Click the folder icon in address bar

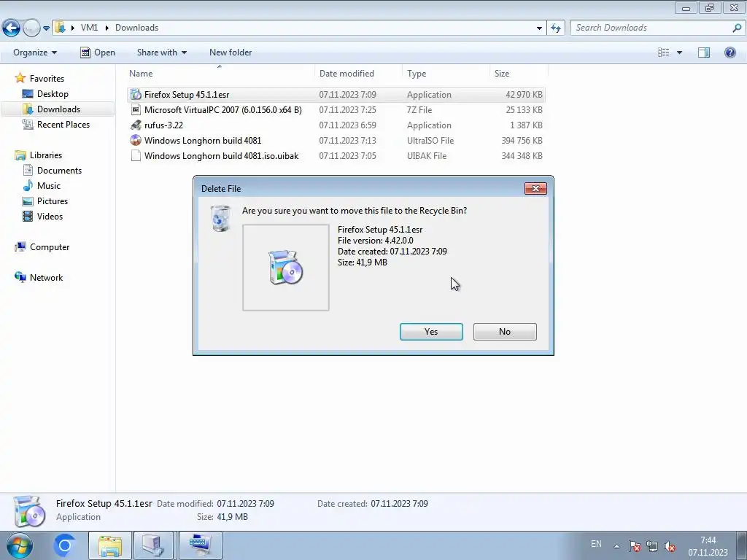tap(60, 27)
